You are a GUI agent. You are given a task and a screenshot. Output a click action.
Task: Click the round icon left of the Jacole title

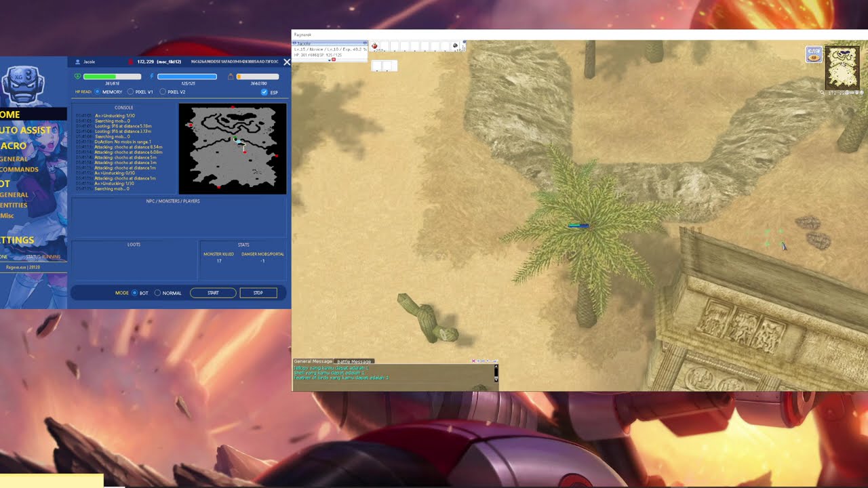point(294,43)
